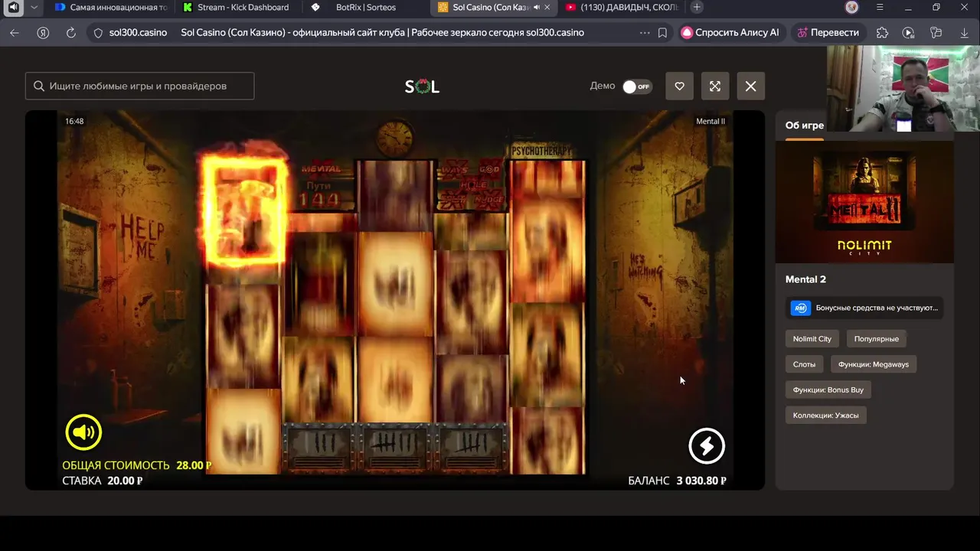Open a new browser tab
The height and width of the screenshot is (551, 980).
[x=697, y=7]
